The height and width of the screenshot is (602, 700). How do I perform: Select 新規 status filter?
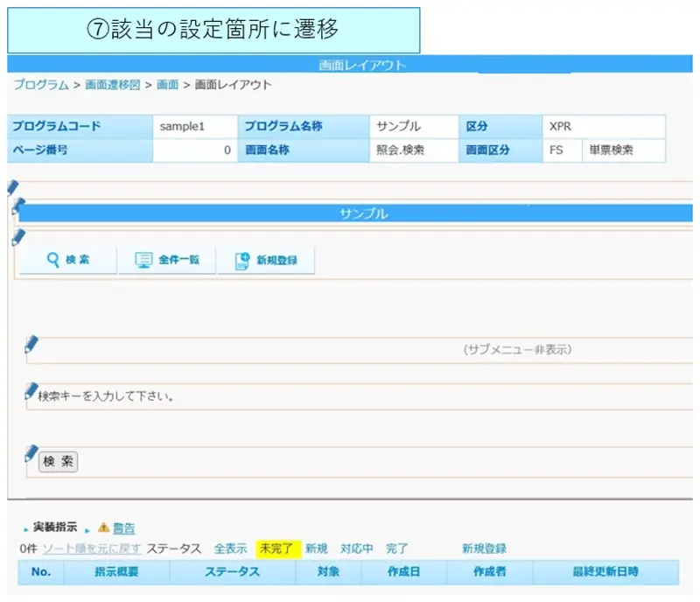click(317, 549)
